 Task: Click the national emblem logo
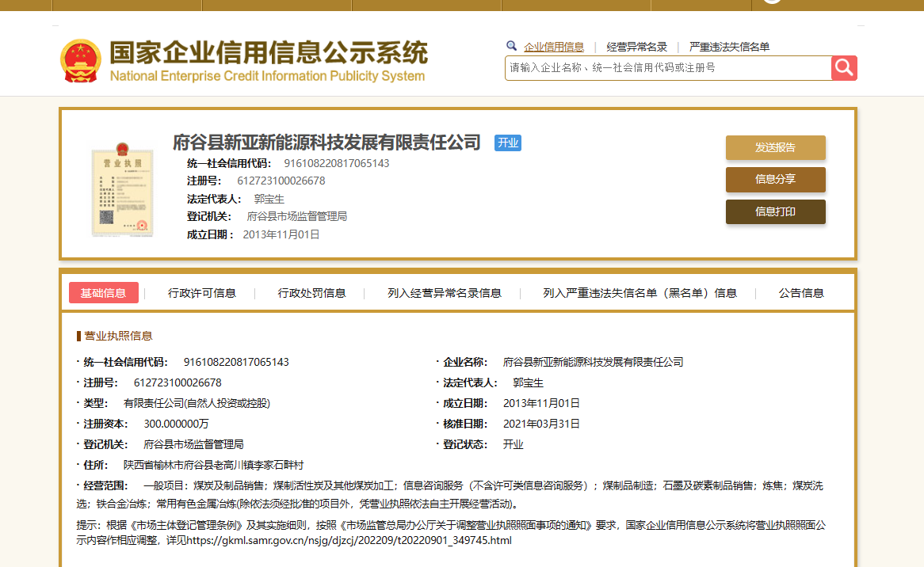[81, 61]
